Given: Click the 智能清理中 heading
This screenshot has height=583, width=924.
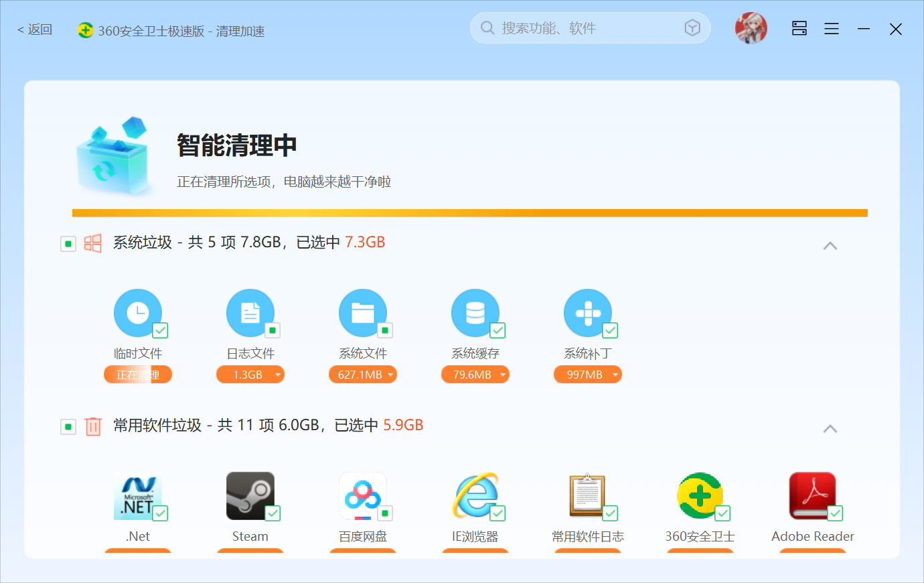Looking at the screenshot, I should pos(236,145).
